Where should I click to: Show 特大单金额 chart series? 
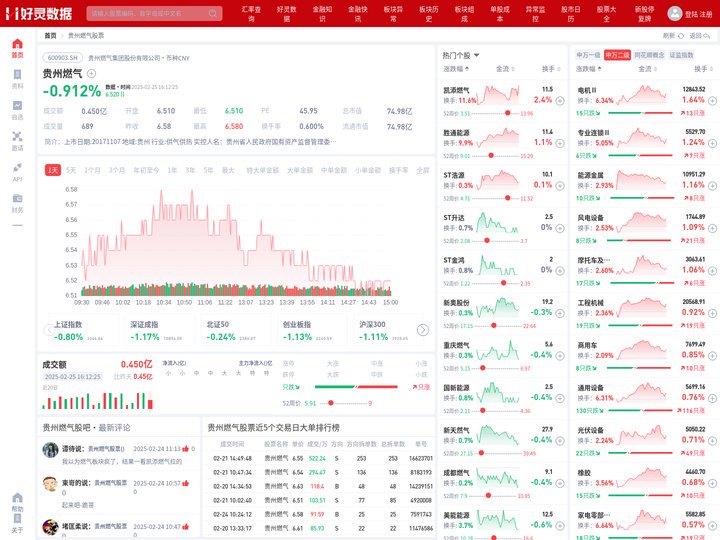coord(263,170)
